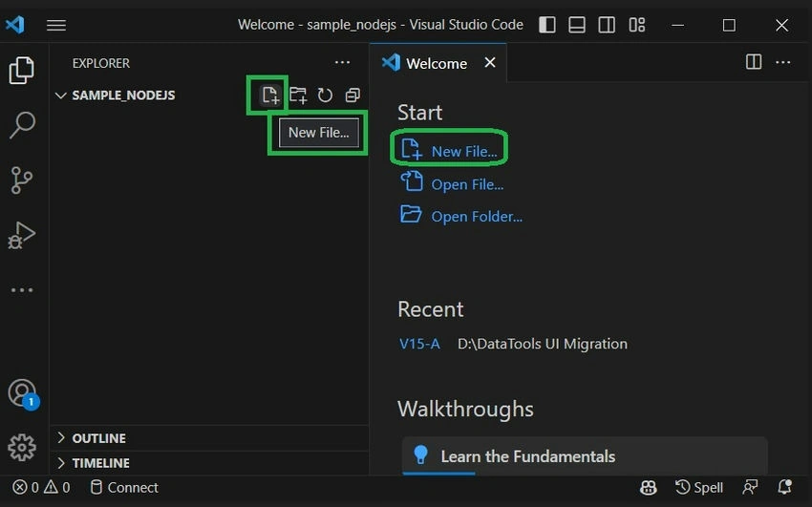Click Connect in the status bar
This screenshot has height=507, width=812.
click(x=124, y=487)
